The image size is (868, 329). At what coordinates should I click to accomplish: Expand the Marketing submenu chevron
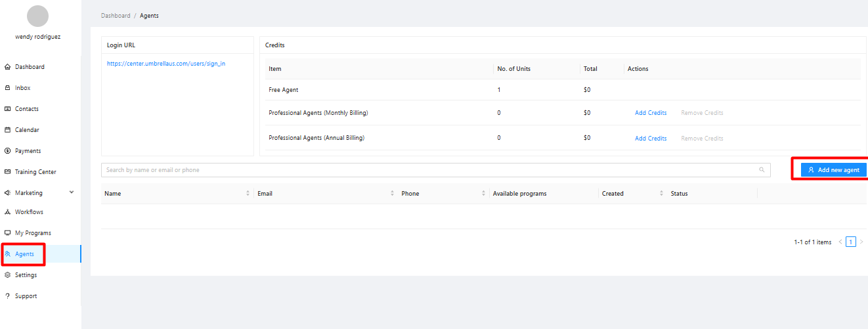click(x=72, y=192)
